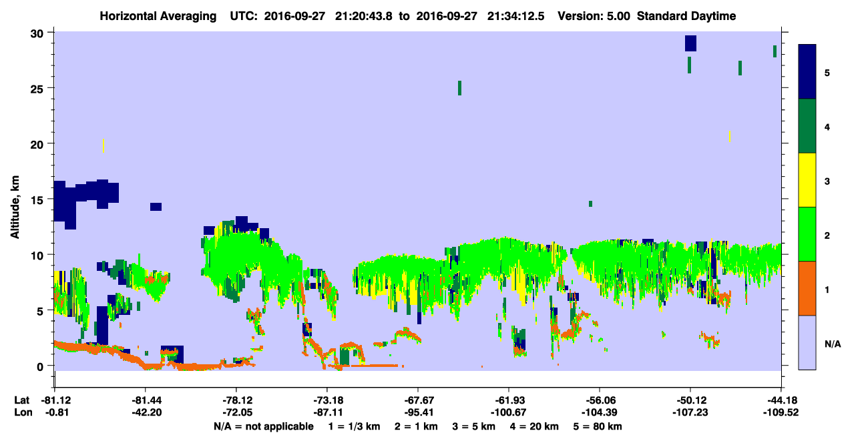Click the latitude value -61.93
This screenshot has height=445, width=868.
[509, 400]
